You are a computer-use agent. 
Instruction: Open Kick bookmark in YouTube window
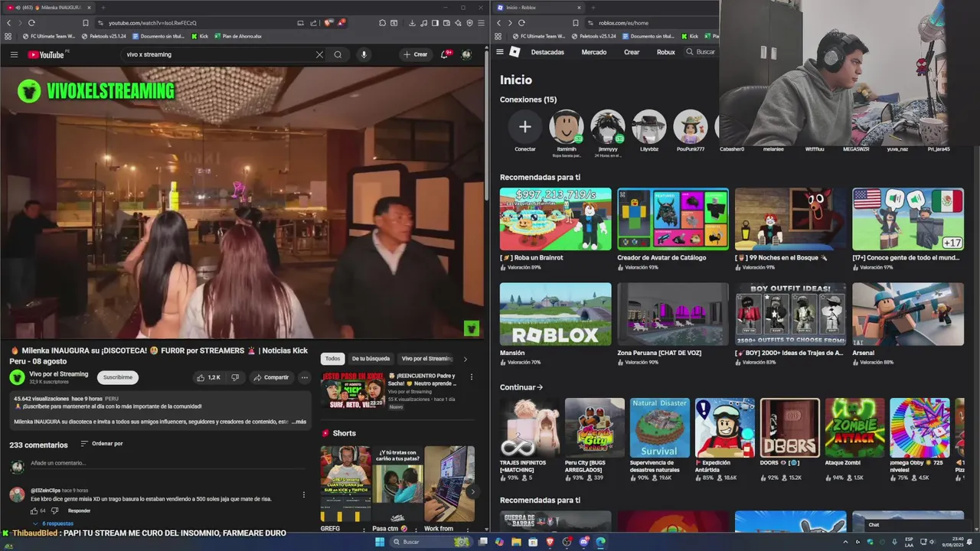coord(200,36)
